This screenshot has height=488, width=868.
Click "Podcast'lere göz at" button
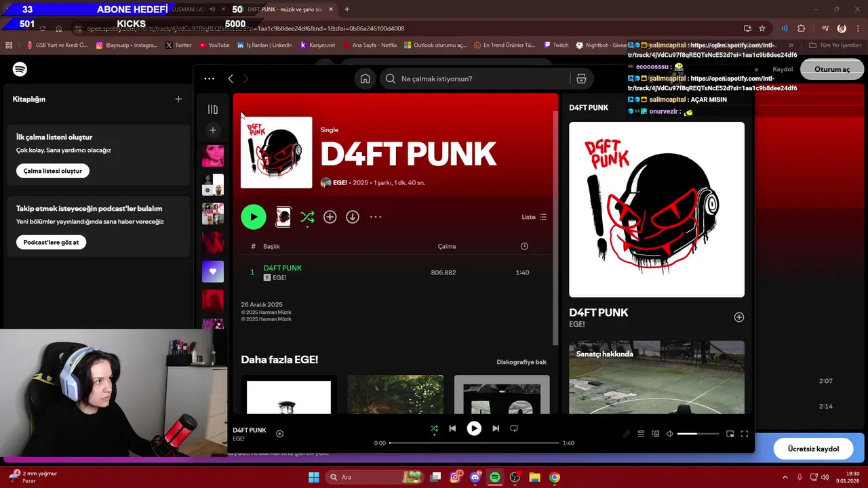point(51,242)
